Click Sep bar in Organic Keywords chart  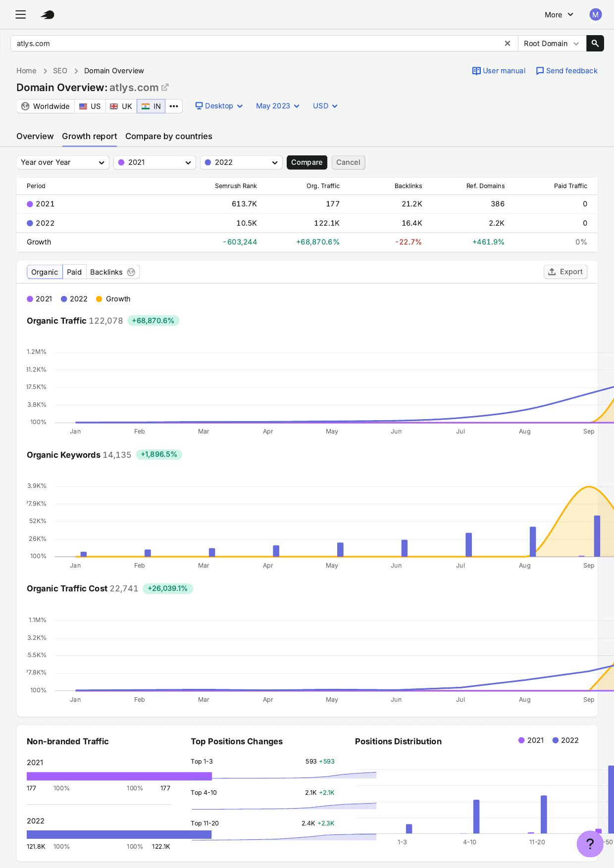[597, 536]
